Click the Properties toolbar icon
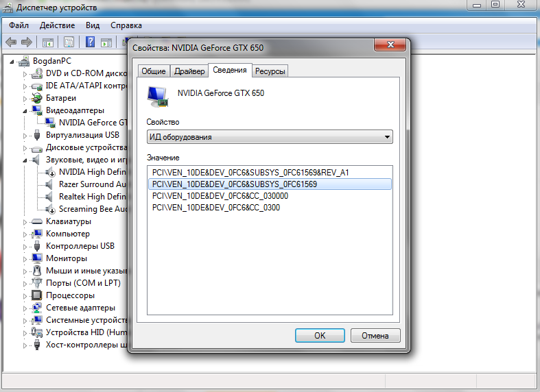The image size is (540, 392). [69, 42]
